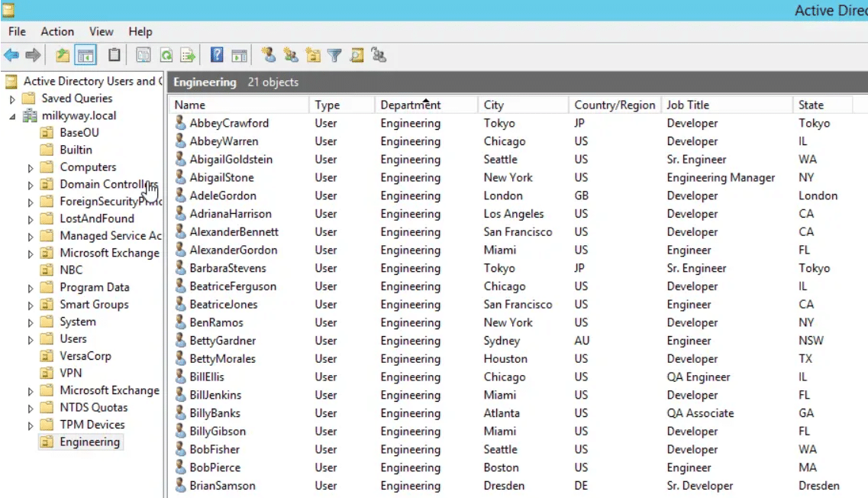Sort by the Type column header
This screenshot has width=868, height=498.
point(341,105)
